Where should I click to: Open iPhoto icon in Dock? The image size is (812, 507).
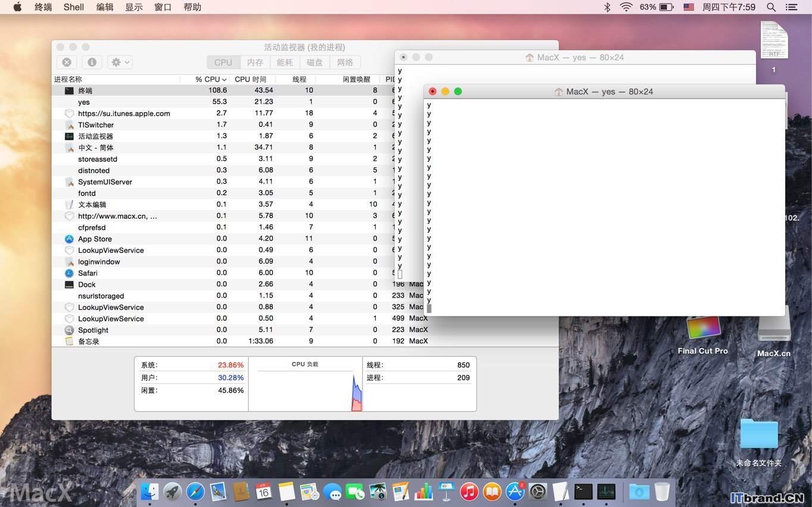pos(378,492)
